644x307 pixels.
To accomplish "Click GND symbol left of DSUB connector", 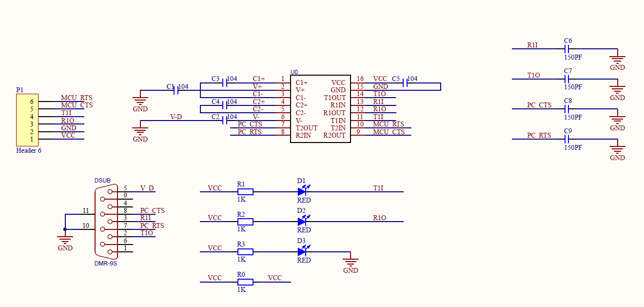I will 65,241.
